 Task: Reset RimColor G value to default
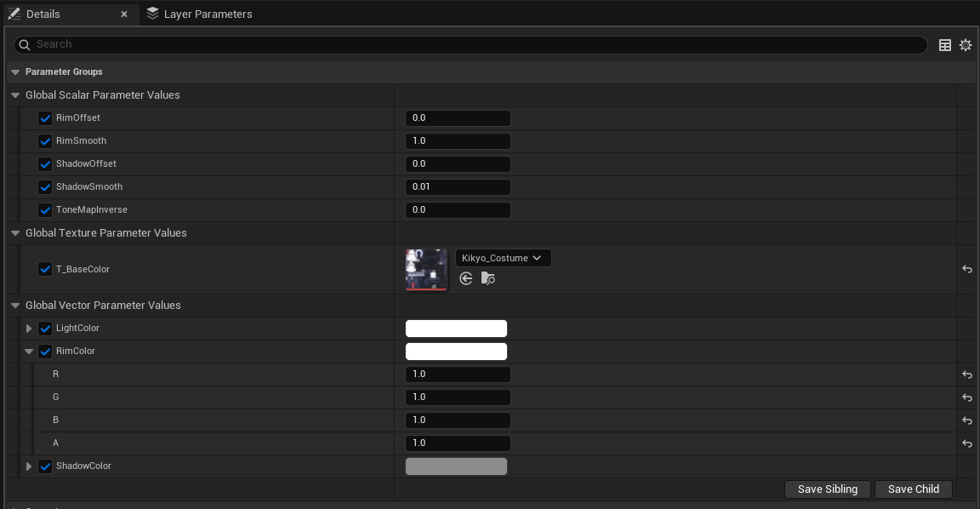(967, 397)
